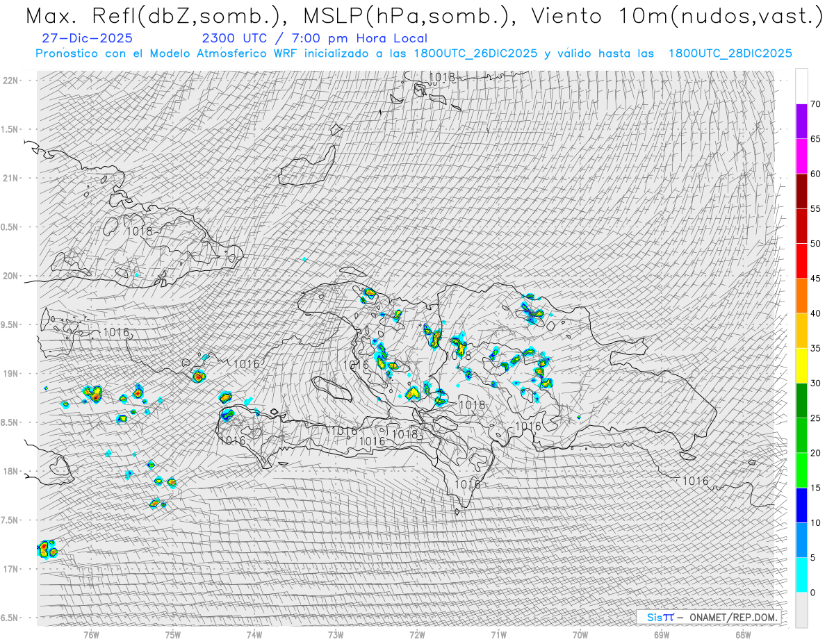Click the gray below-0 colorbar segment
Viewport: 834px width, 644px height.
click(x=801, y=610)
